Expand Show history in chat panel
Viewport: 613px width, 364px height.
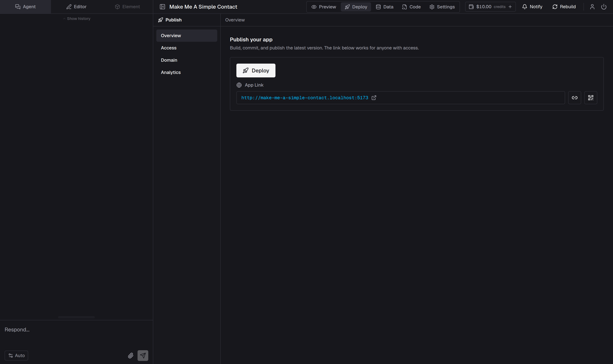tap(76, 19)
